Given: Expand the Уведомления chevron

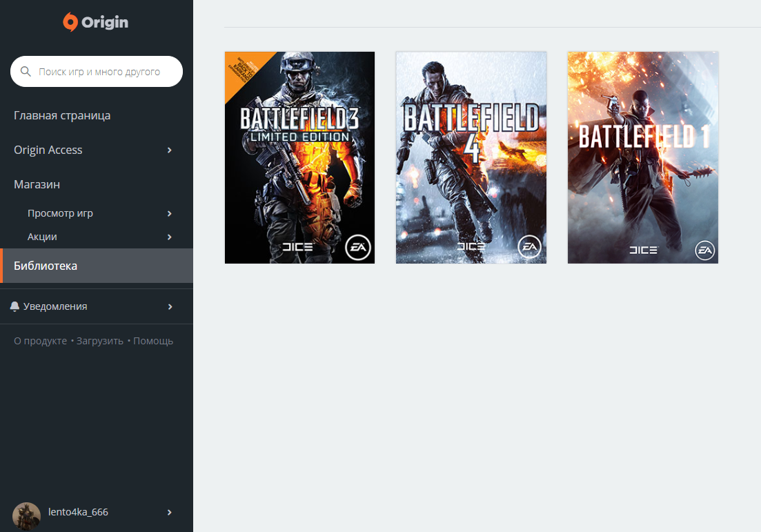Looking at the screenshot, I should tap(170, 307).
